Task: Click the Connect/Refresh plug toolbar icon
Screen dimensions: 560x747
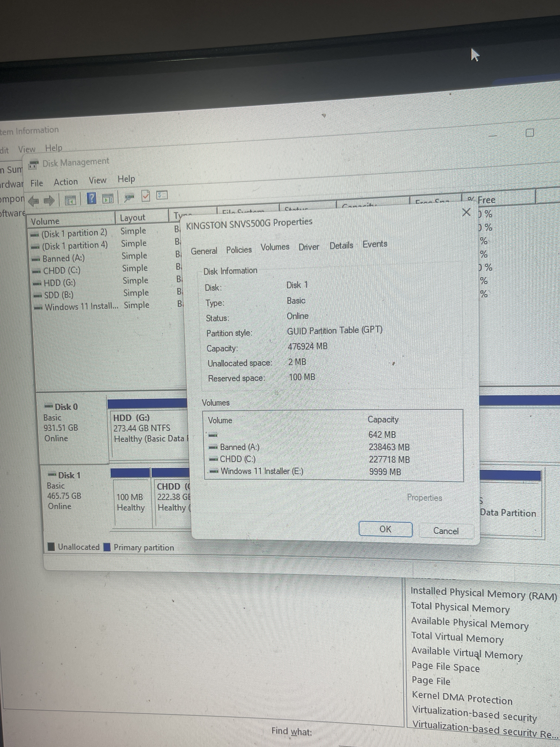Action: [x=129, y=197]
